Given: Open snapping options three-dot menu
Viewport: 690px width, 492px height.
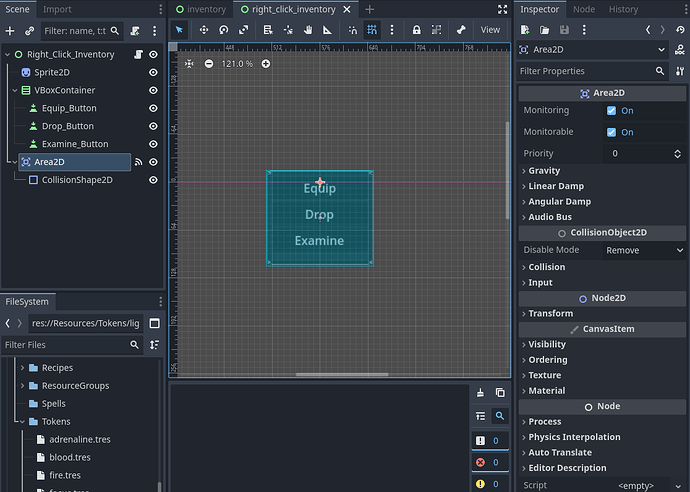Looking at the screenshot, I should [392, 30].
